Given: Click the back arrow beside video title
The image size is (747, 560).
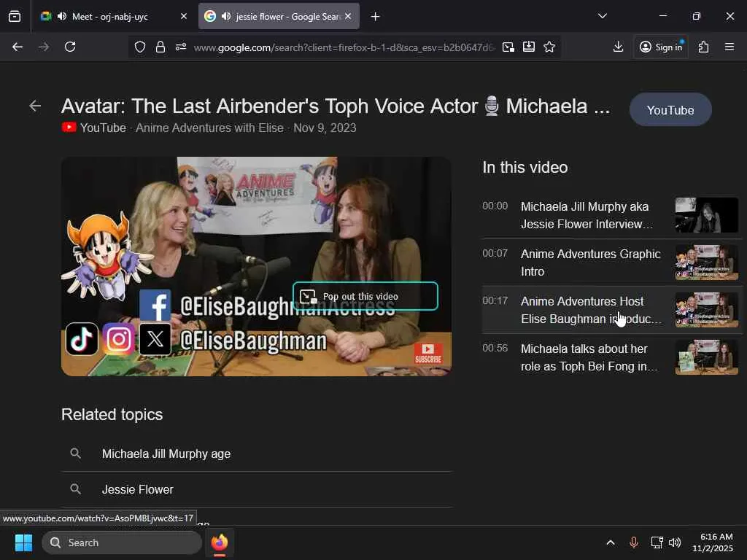Looking at the screenshot, I should (35, 106).
